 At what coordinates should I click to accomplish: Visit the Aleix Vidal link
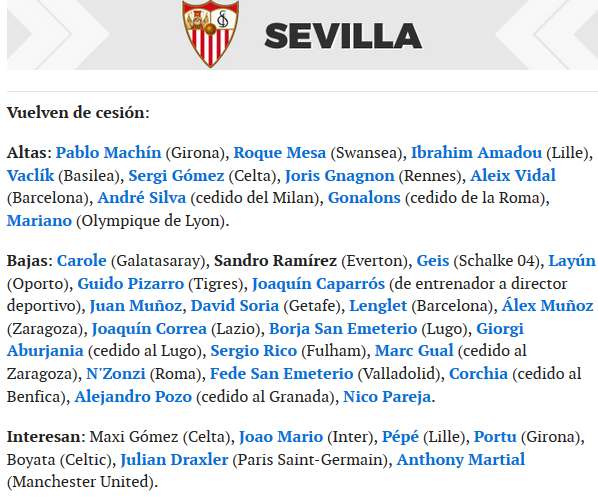(513, 175)
